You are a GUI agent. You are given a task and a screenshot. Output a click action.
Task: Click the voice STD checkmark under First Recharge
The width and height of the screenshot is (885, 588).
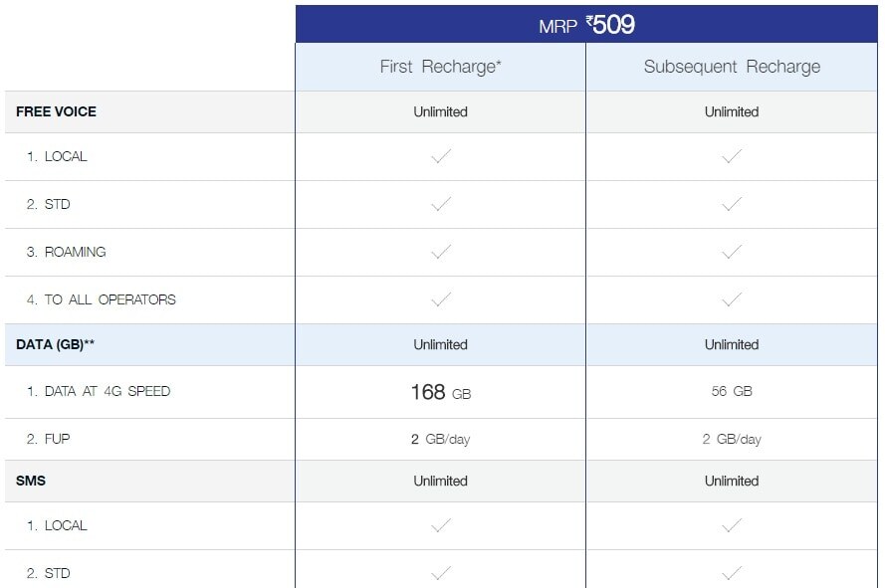(441, 204)
